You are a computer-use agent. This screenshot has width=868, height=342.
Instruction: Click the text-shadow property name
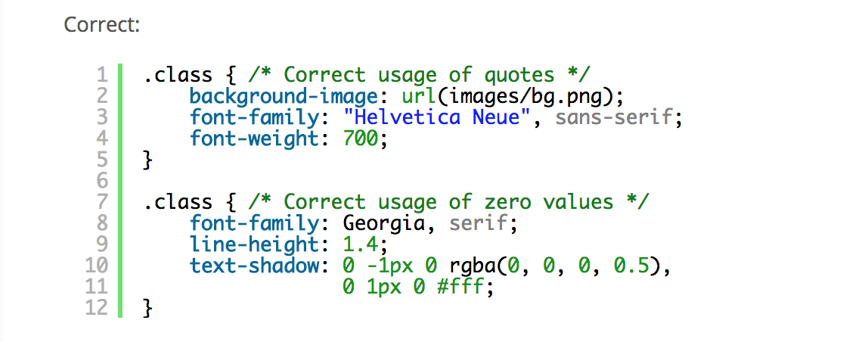tap(253, 266)
